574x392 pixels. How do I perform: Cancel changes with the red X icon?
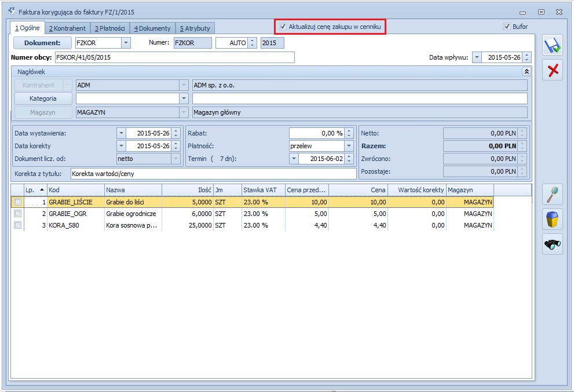coord(552,70)
